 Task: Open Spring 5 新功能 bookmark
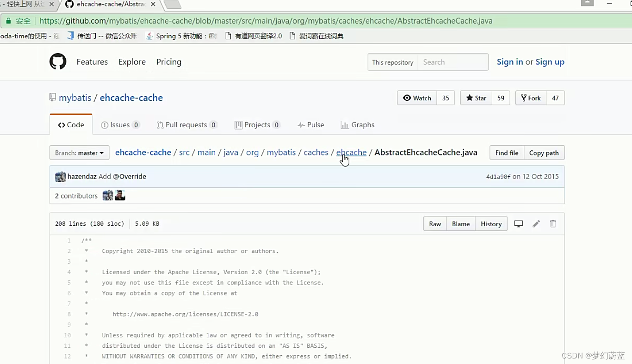pos(181,36)
